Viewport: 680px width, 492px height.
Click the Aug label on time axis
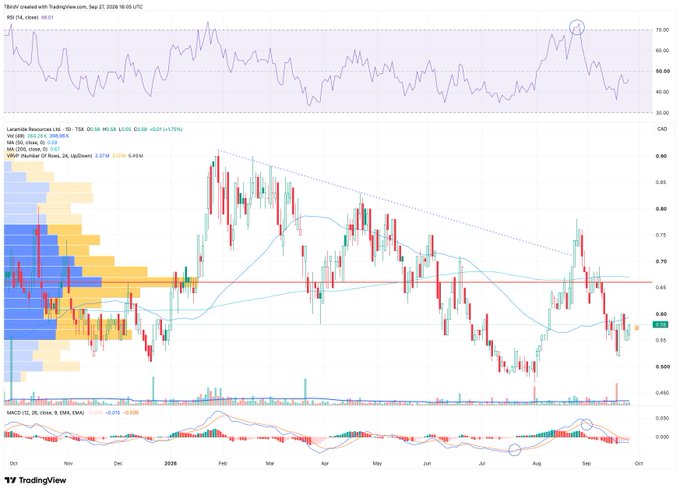click(536, 463)
